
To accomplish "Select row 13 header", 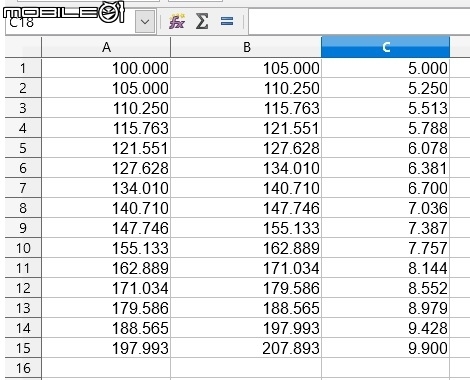I will tap(23, 308).
